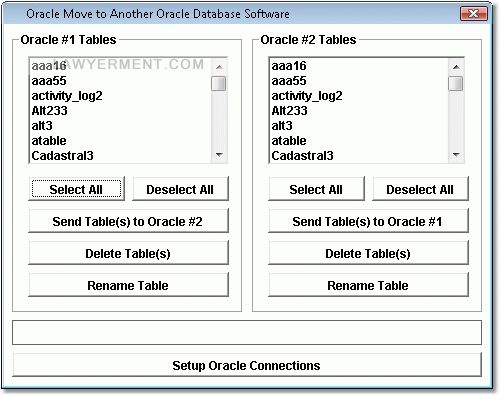
Task: Select activity_log2 in Oracle #2 Tables list
Action: [x=359, y=96]
